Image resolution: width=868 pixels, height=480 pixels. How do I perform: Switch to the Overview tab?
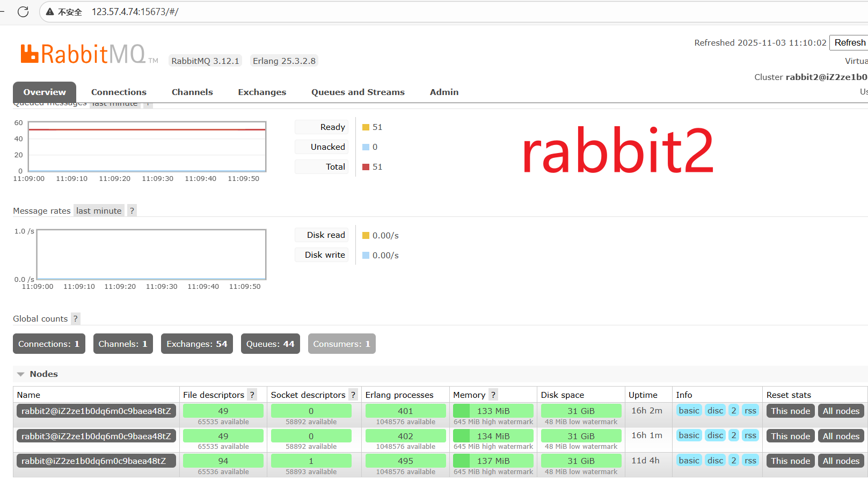tap(45, 92)
